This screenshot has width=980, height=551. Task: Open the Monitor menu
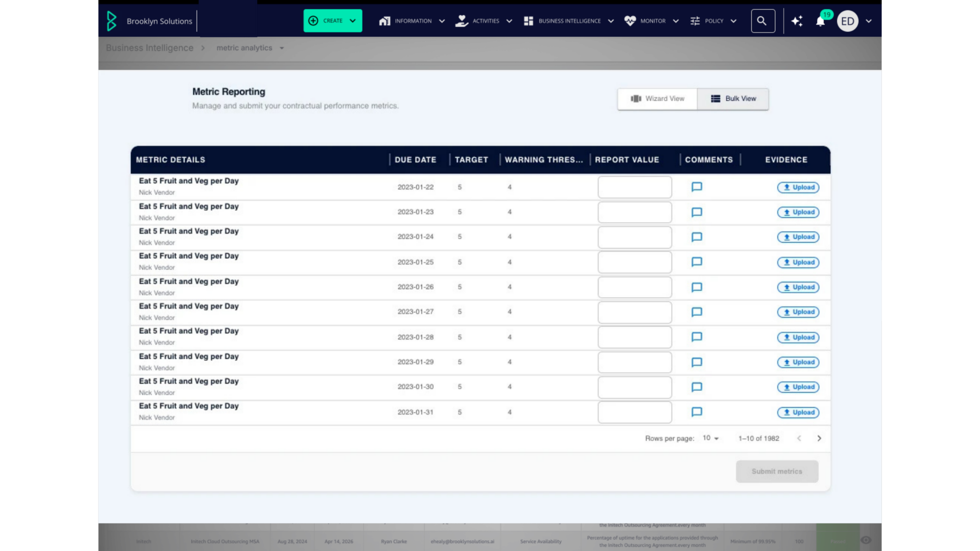point(651,21)
